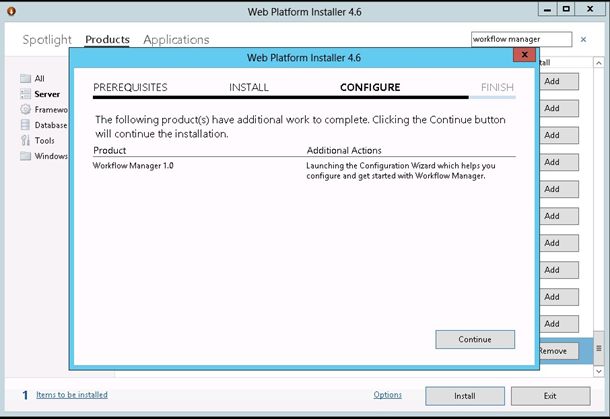This screenshot has width=610, height=419.
Task: Open the Items to be installed link
Action: 72,394
